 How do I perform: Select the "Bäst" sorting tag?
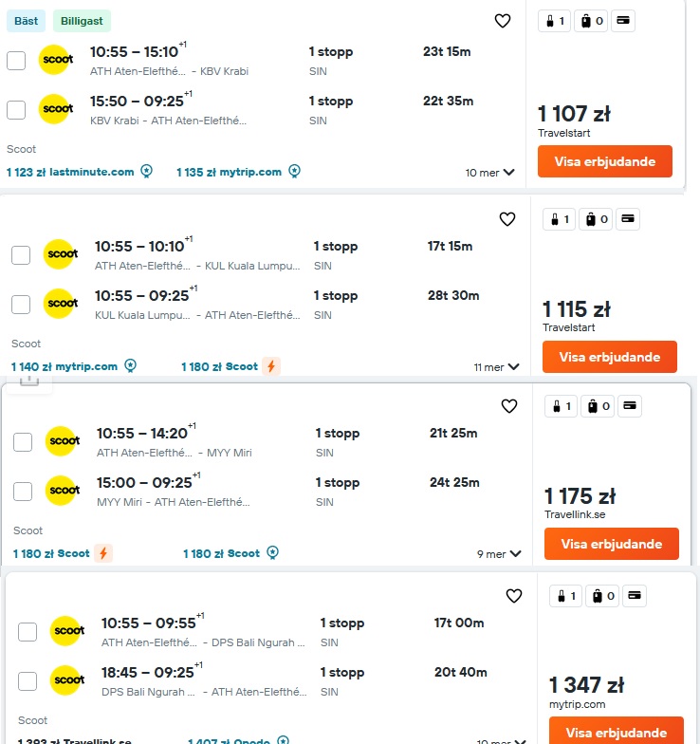coord(27,21)
